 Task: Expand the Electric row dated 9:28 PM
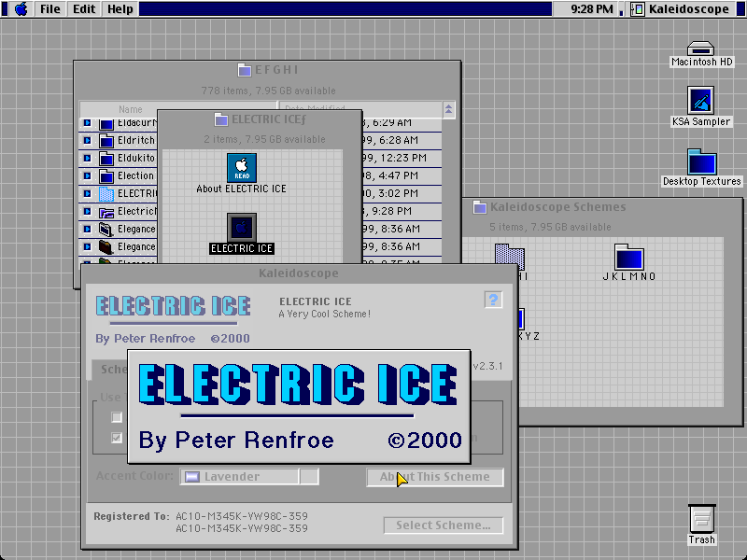coord(87,211)
